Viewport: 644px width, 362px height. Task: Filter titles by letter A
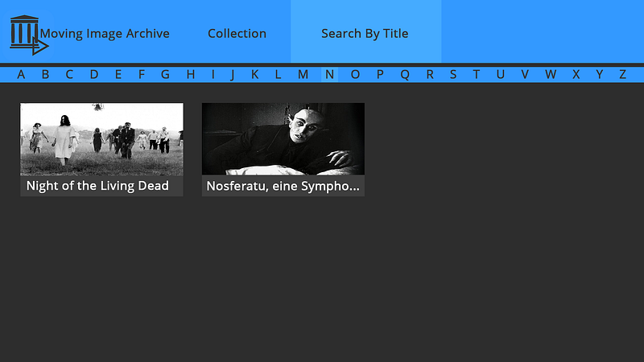(21, 74)
